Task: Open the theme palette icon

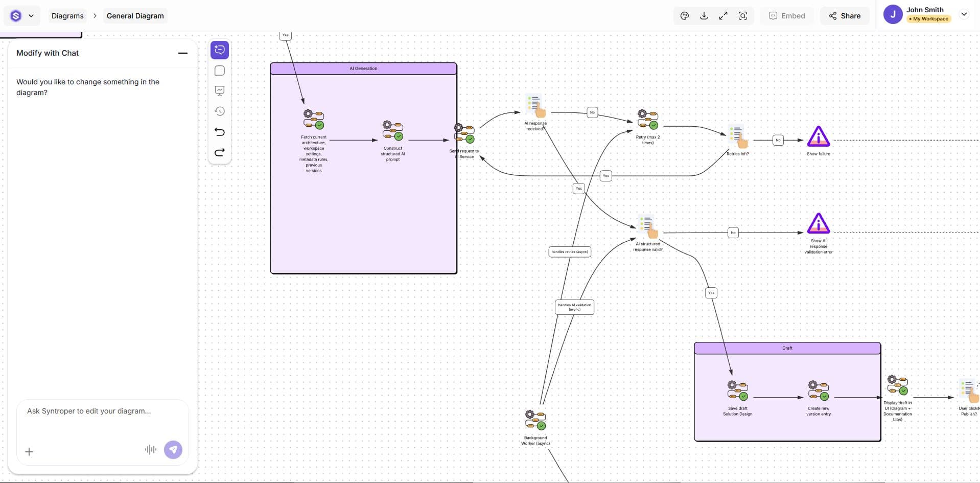Action: (685, 16)
